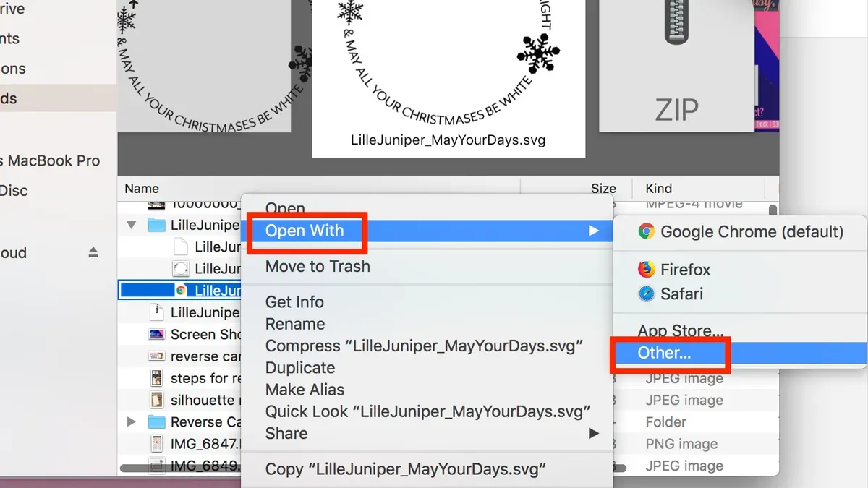Open the Share submenu

[427, 433]
